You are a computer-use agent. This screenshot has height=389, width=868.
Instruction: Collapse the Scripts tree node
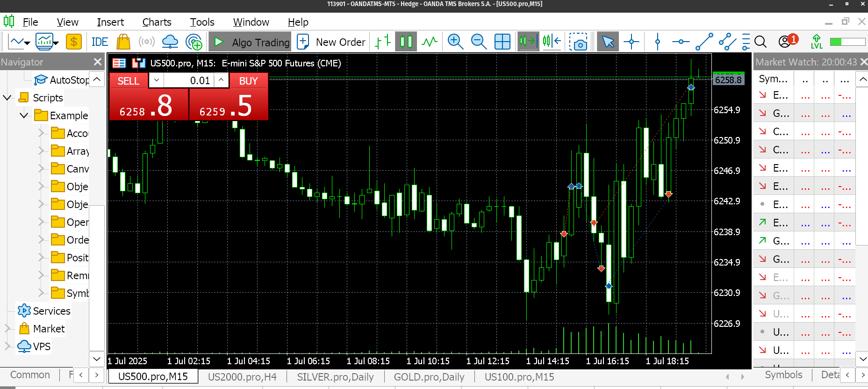click(7, 98)
